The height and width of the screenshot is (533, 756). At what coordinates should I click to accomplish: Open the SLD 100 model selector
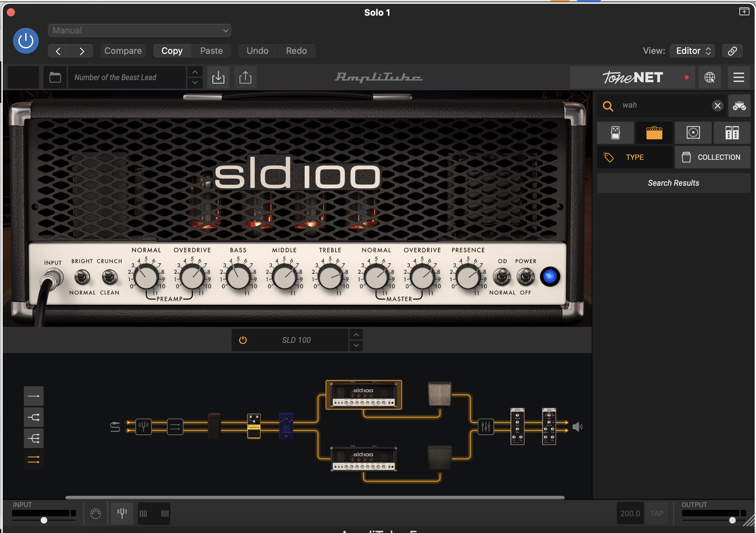pyautogui.click(x=296, y=340)
